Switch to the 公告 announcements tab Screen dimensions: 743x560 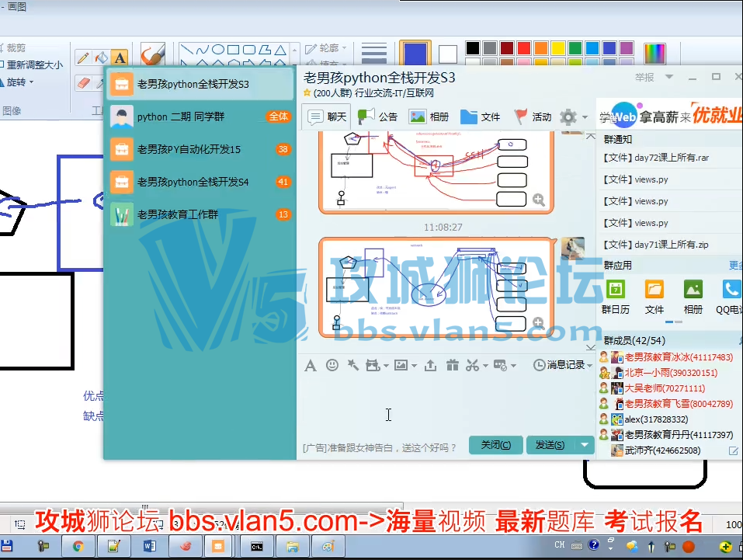(x=377, y=117)
